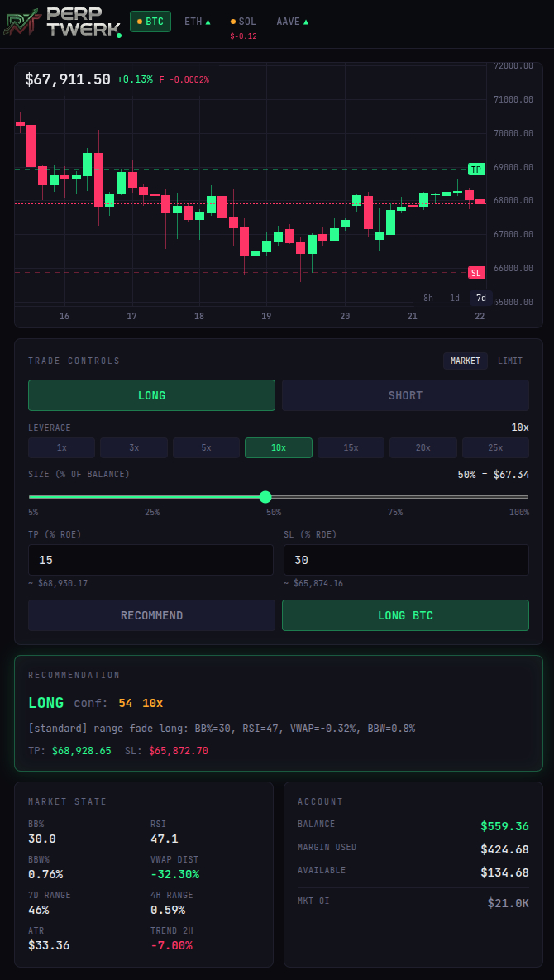Select the BTC market tab
The width and height of the screenshot is (554, 980).
(x=150, y=22)
